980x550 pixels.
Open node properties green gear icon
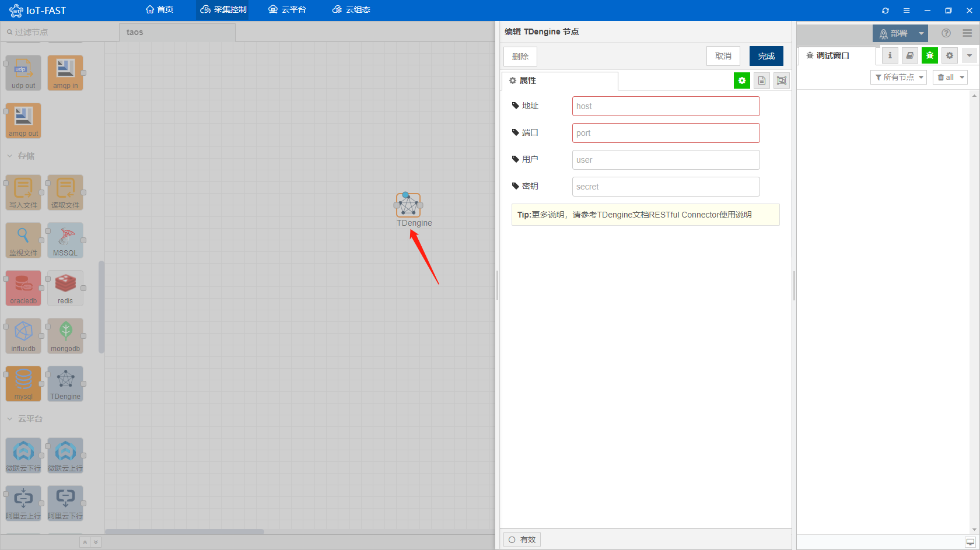741,80
